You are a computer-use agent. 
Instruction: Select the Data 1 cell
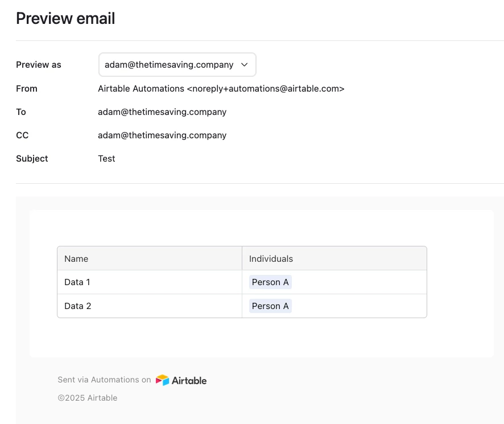coord(150,282)
